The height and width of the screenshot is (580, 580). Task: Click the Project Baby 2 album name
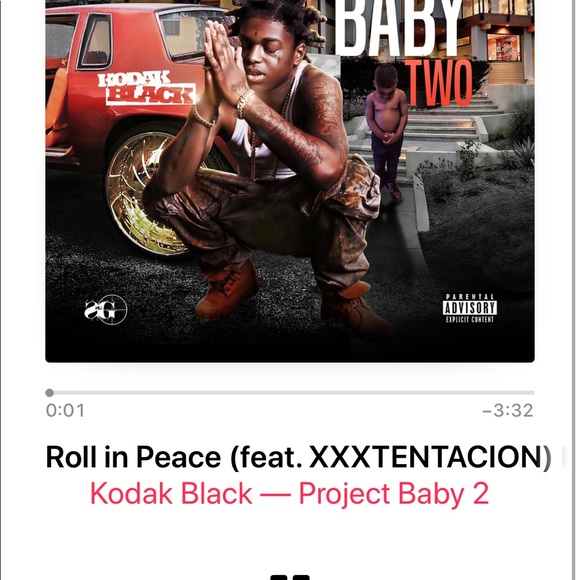click(394, 494)
